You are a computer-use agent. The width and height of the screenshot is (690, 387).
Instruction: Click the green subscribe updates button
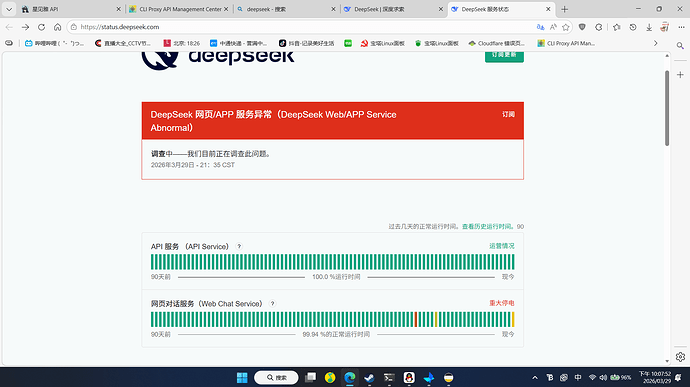click(504, 56)
